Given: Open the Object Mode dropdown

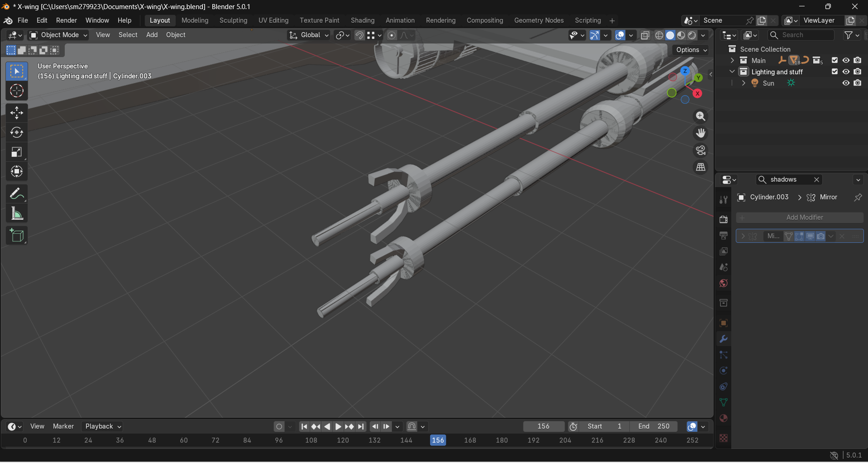Looking at the screenshot, I should [x=58, y=35].
